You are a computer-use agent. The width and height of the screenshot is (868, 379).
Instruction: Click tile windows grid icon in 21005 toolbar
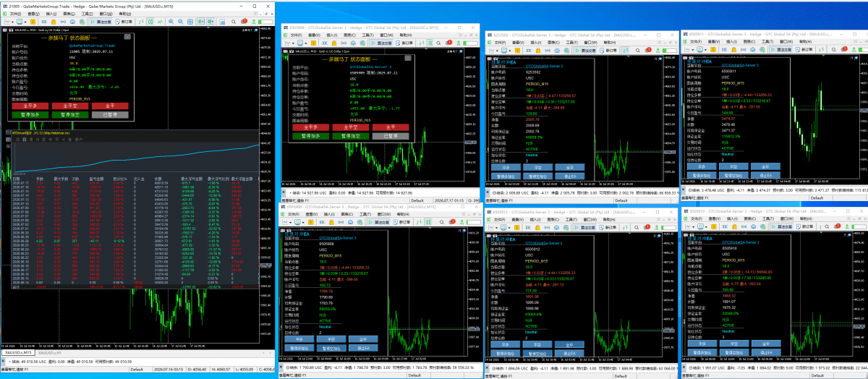[x=190, y=22]
